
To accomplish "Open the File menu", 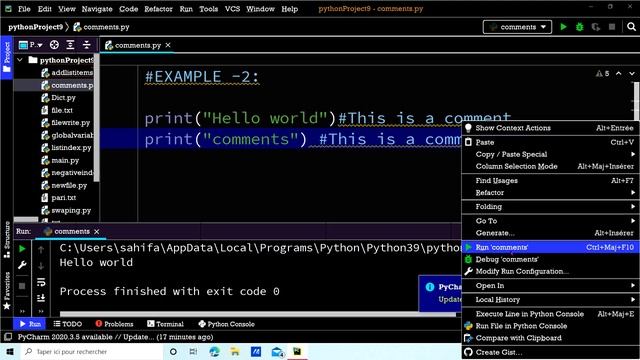I will click(24, 9).
